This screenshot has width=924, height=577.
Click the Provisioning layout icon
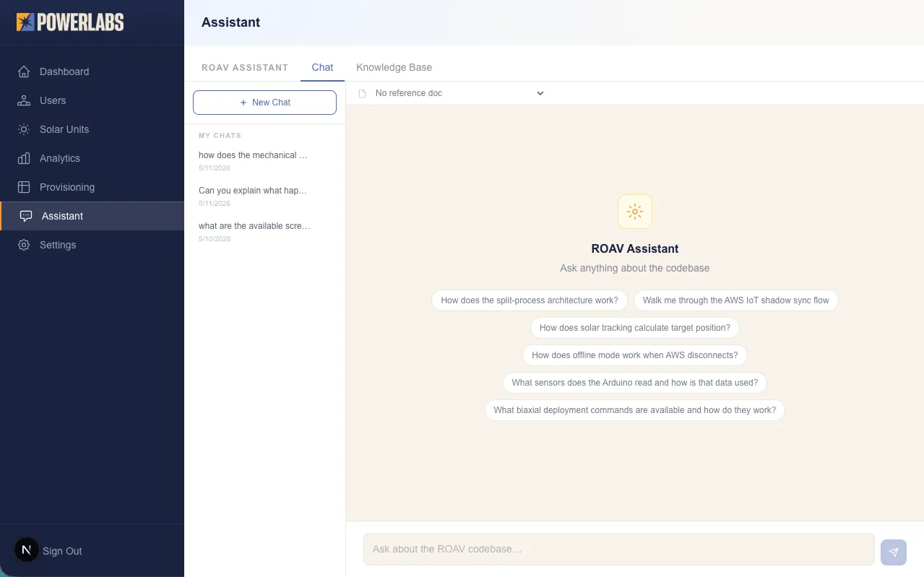tap(24, 187)
